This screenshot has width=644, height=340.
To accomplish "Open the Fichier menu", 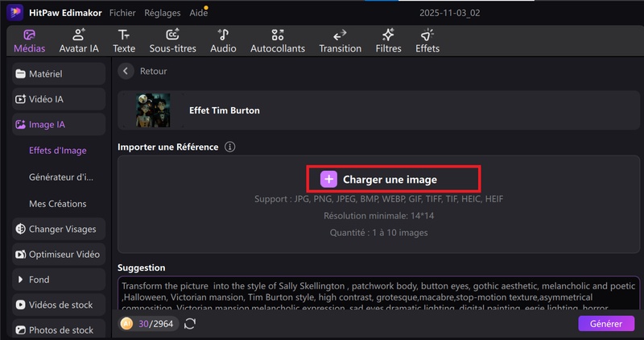I will point(122,13).
